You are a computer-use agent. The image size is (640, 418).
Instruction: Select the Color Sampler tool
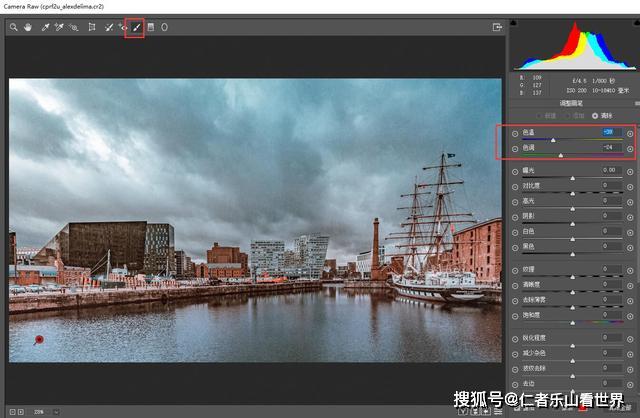pos(59,27)
